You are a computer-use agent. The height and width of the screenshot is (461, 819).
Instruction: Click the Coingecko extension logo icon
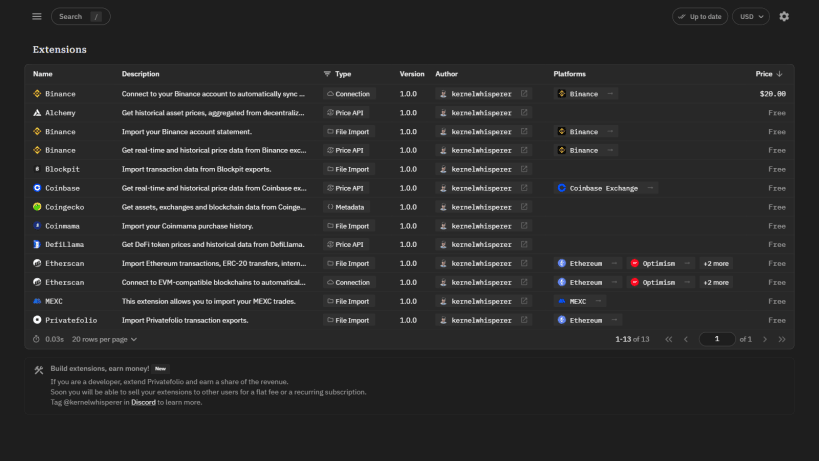tap(37, 207)
